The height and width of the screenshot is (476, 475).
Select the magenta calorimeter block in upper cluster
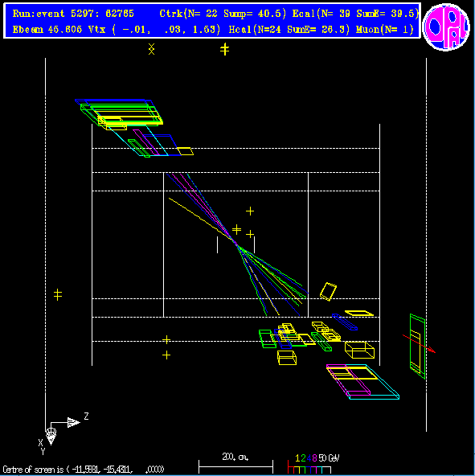point(146,142)
